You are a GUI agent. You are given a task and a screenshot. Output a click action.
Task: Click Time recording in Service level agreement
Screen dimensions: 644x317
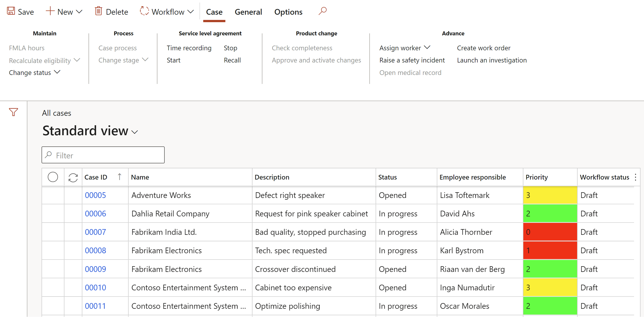tap(189, 48)
